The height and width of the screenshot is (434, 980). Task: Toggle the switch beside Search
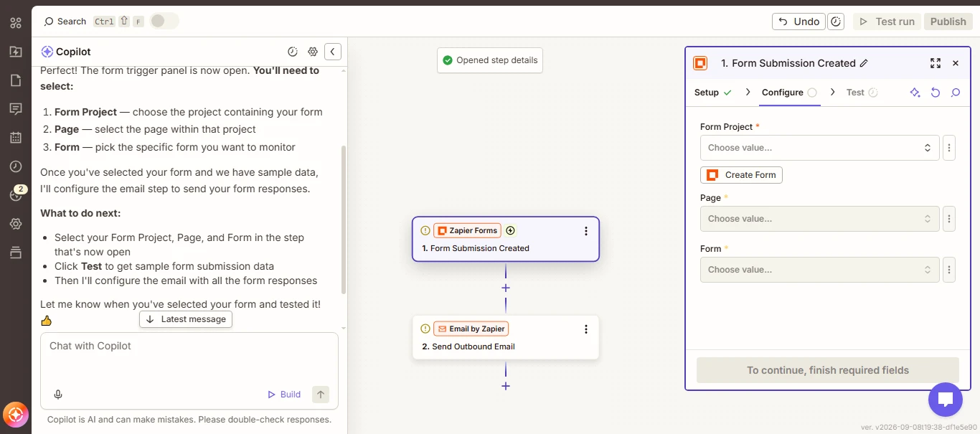[x=164, y=22]
